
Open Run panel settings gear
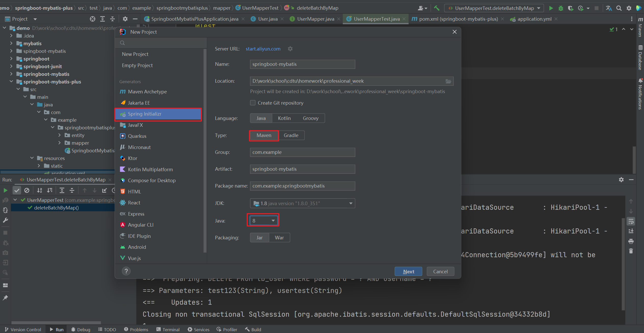pyautogui.click(x=621, y=180)
